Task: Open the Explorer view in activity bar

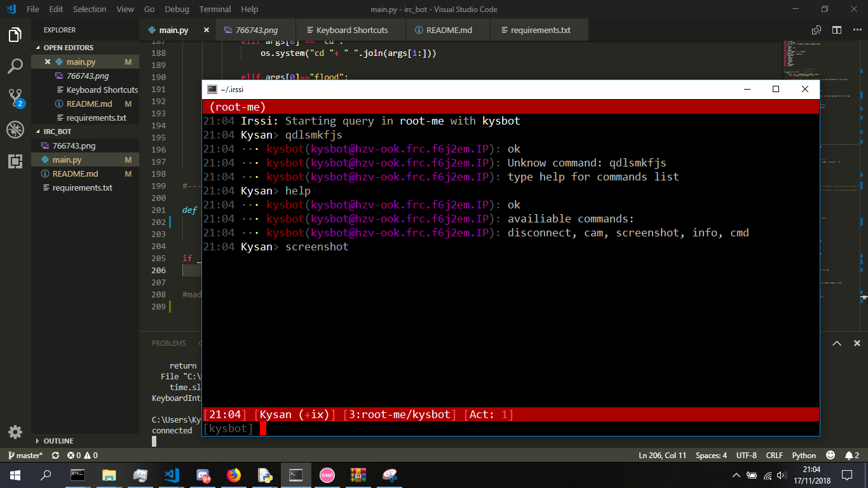Action: click(15, 34)
